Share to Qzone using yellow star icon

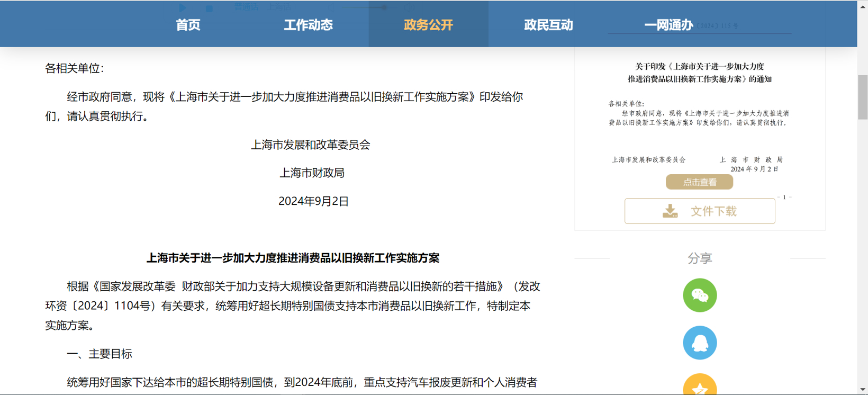[x=700, y=387]
